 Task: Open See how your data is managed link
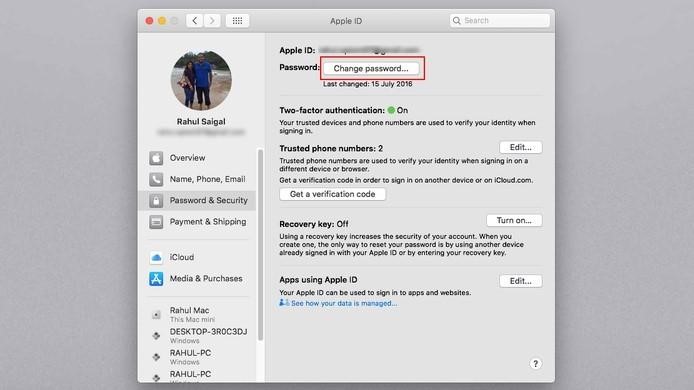tap(344, 303)
